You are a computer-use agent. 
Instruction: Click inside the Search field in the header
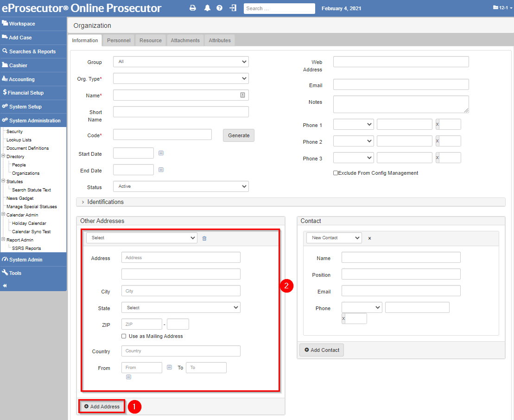pos(279,8)
